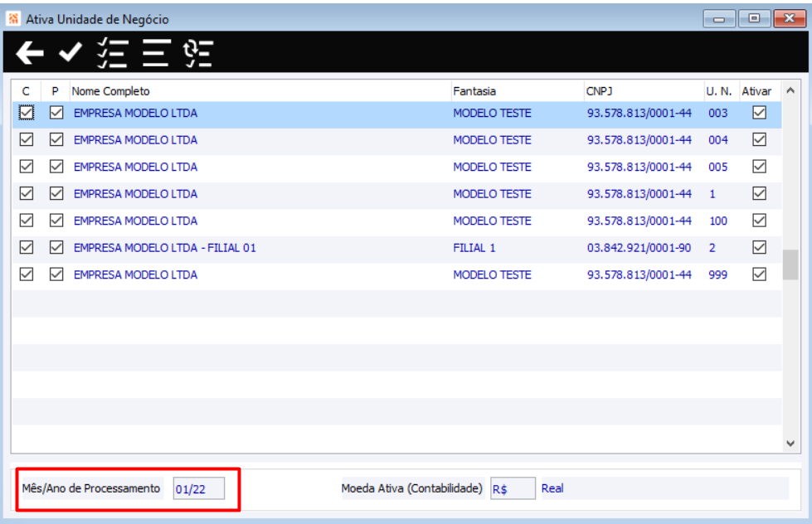The height and width of the screenshot is (524, 812).
Task: Uncheck Ativar for unit 003
Action: [759, 113]
